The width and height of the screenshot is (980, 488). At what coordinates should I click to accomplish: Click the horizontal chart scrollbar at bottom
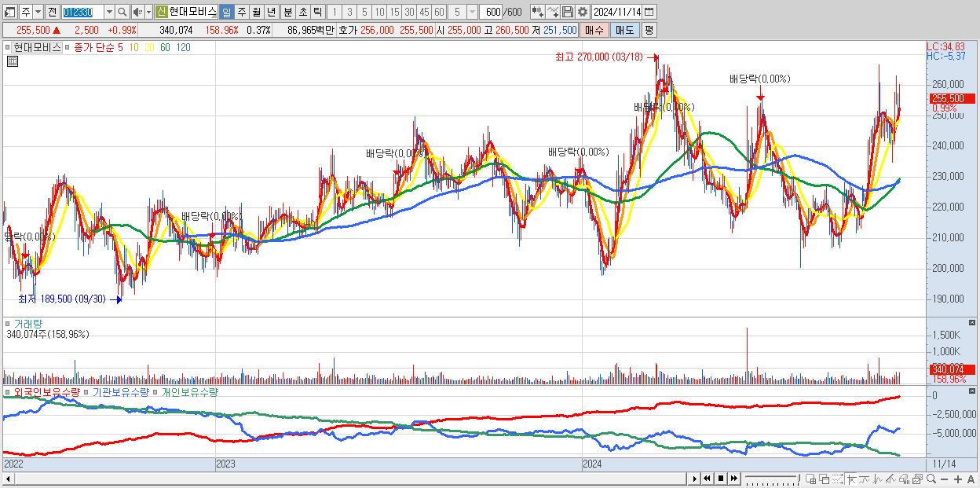(344, 479)
